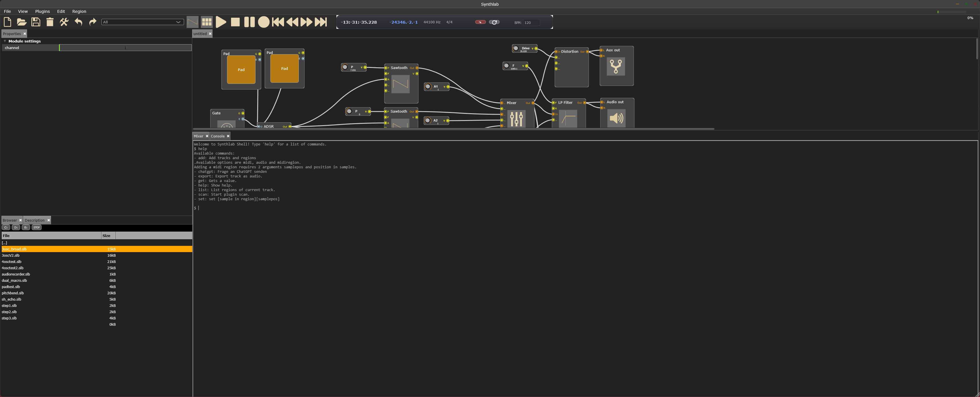Click the left orange Pad button
Image resolution: width=980 pixels, height=397 pixels.
click(241, 70)
